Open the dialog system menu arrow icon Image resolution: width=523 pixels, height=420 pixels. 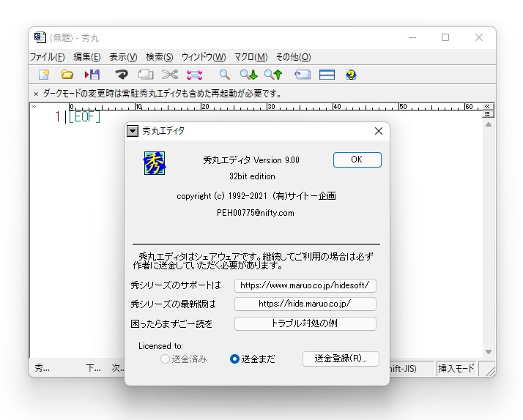133,131
